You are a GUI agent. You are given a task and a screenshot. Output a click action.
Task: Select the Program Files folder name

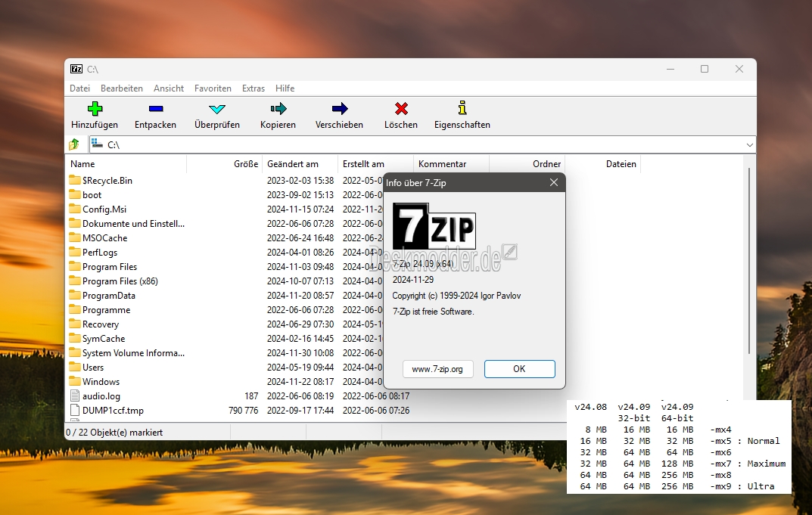click(110, 266)
